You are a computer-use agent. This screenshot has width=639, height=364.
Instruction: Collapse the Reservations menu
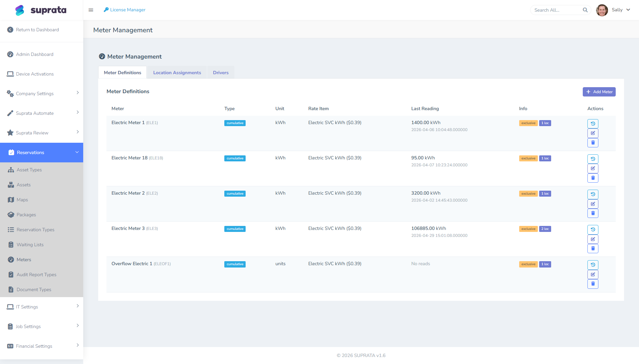point(42,152)
